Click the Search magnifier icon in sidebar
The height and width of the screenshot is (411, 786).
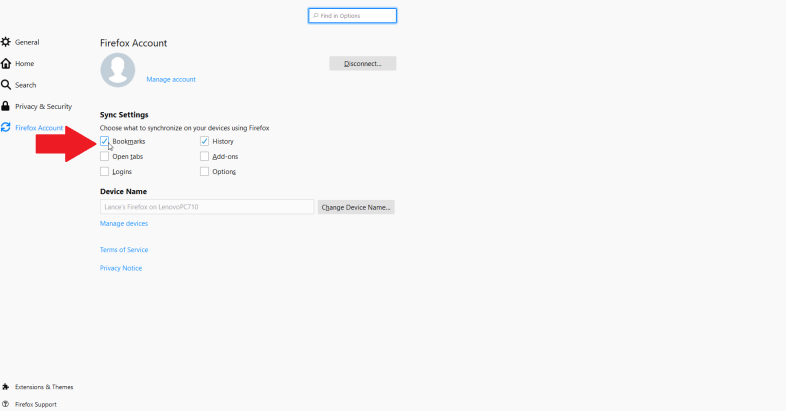click(6, 85)
